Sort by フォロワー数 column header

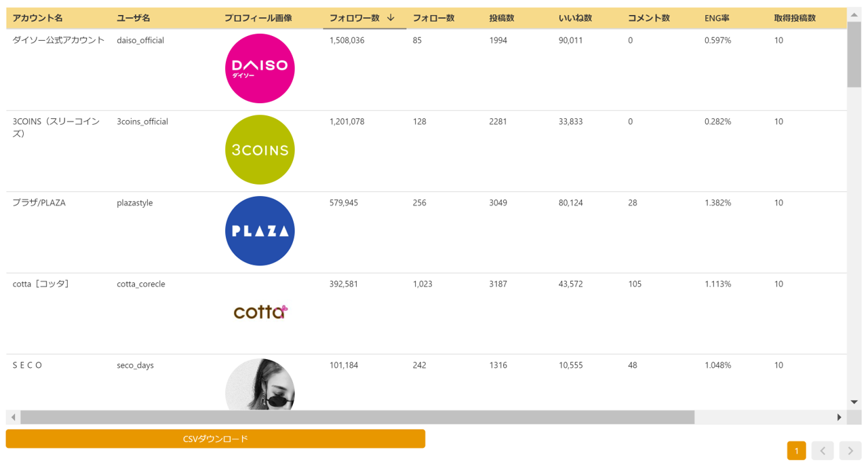coord(354,18)
